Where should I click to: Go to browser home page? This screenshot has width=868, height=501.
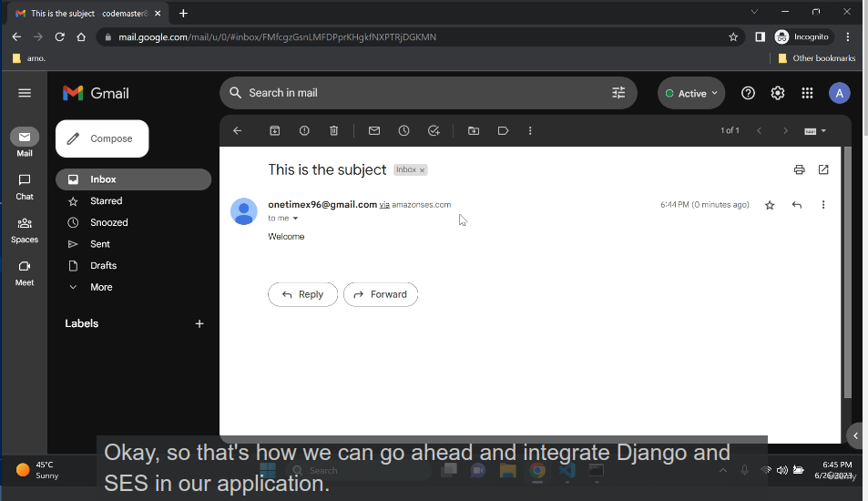(x=81, y=37)
